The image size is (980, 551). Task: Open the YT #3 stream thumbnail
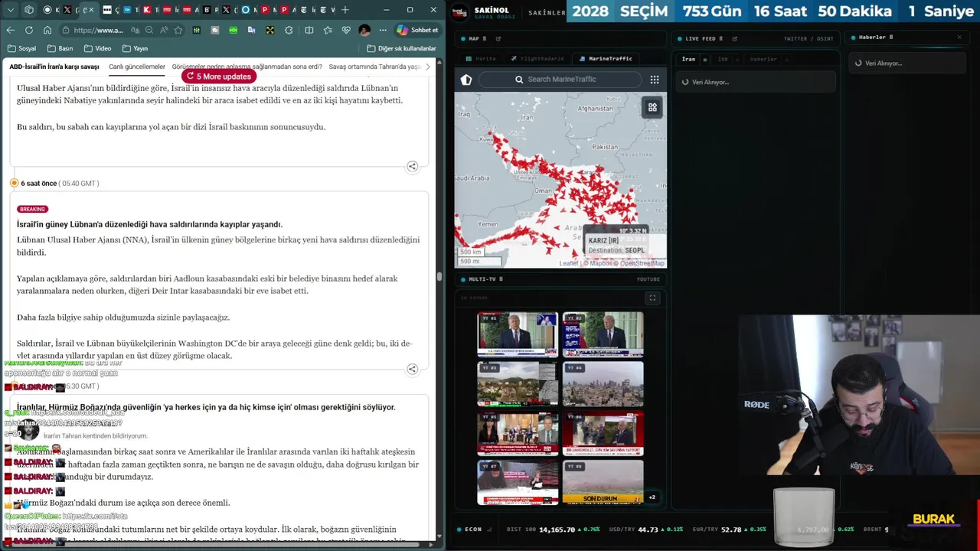518,384
